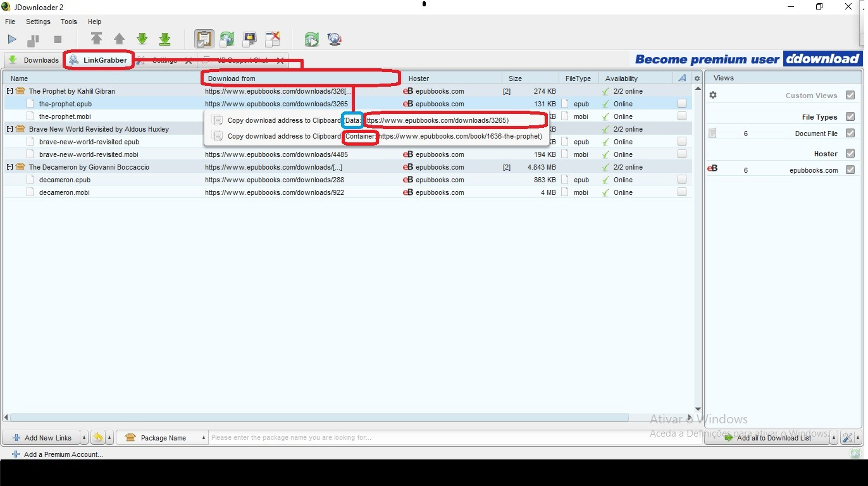Image resolution: width=868 pixels, height=486 pixels.
Task: Click the table column settings gear icon
Action: click(697, 78)
